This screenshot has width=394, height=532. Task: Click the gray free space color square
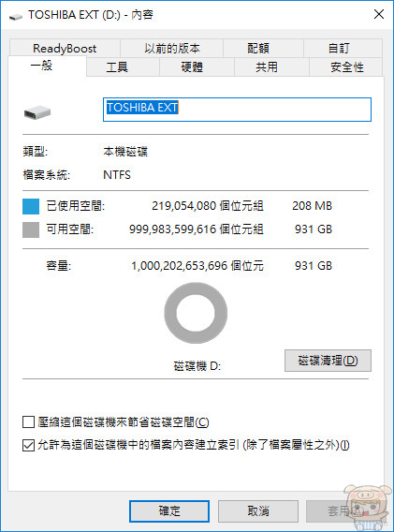[x=31, y=229]
